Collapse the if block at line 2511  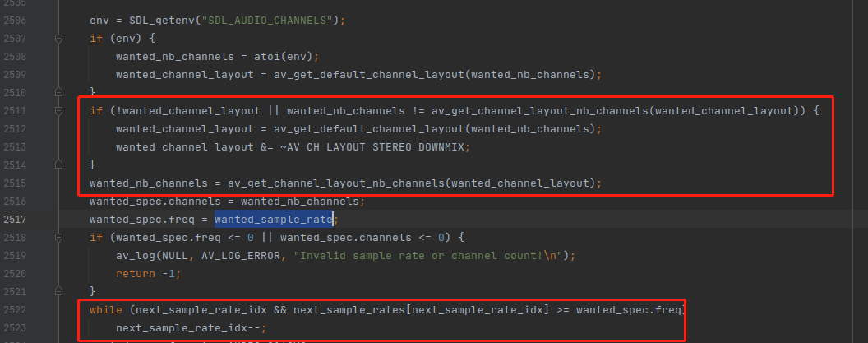click(58, 110)
